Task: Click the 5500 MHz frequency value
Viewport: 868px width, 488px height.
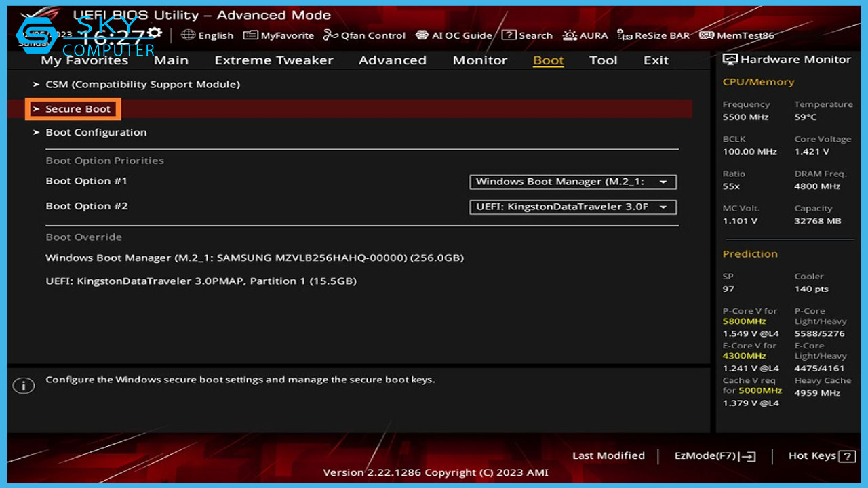Action: pos(745,117)
